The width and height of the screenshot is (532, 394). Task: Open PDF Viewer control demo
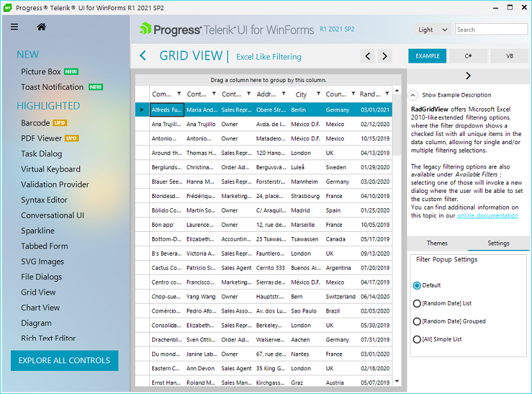[42, 138]
